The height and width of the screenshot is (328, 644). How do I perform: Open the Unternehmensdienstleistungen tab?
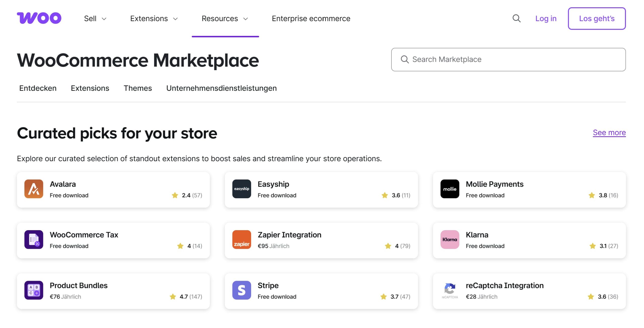[221, 88]
